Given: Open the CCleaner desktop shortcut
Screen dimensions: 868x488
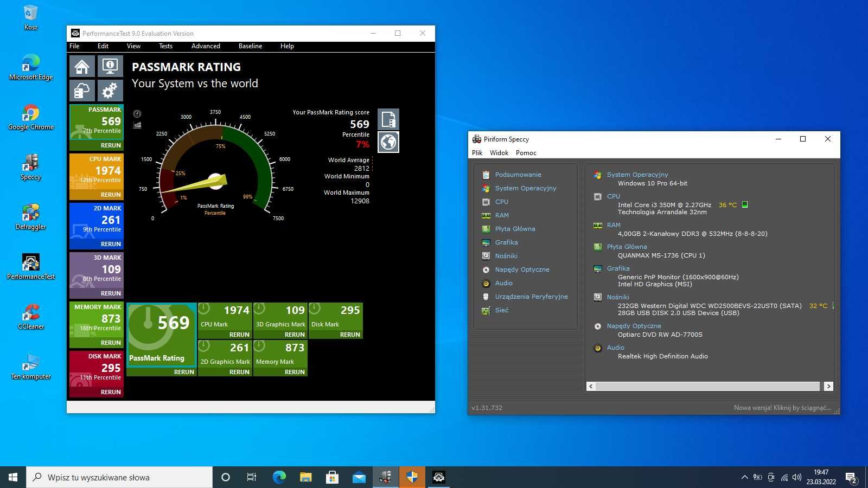Looking at the screenshot, I should point(31,317).
